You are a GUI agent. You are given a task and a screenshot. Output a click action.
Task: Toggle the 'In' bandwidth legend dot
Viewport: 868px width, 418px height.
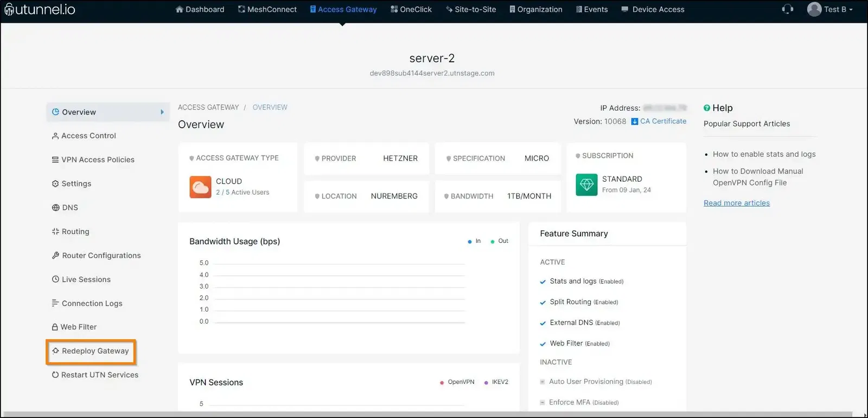(470, 241)
